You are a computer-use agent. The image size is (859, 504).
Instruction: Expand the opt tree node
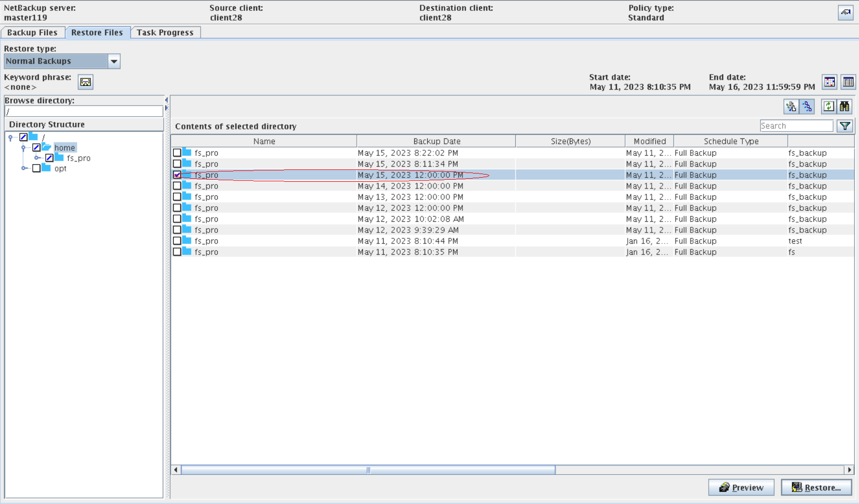coord(24,168)
